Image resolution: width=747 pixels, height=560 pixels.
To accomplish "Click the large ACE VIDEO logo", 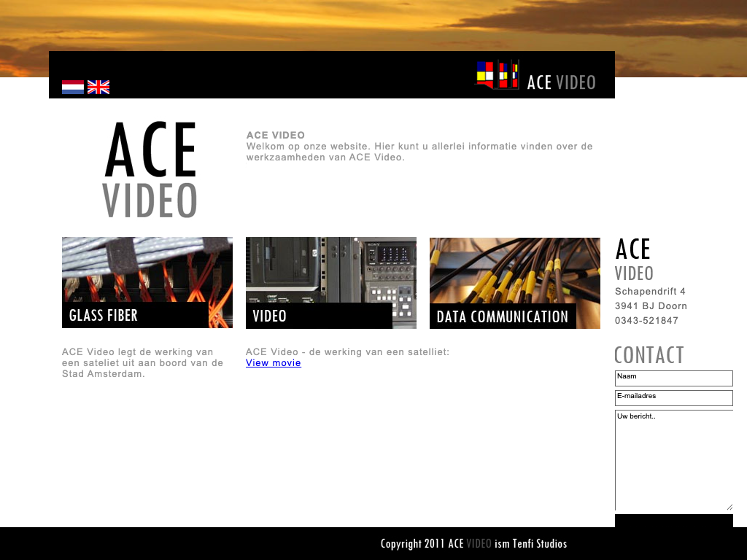I will [150, 171].
